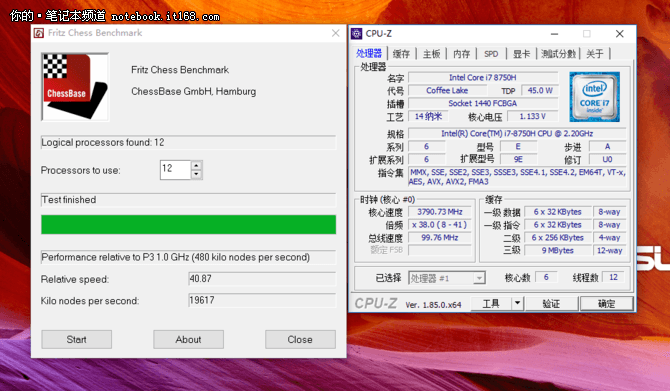Click the core voltage '1.133 V' value

pyautogui.click(x=532, y=116)
